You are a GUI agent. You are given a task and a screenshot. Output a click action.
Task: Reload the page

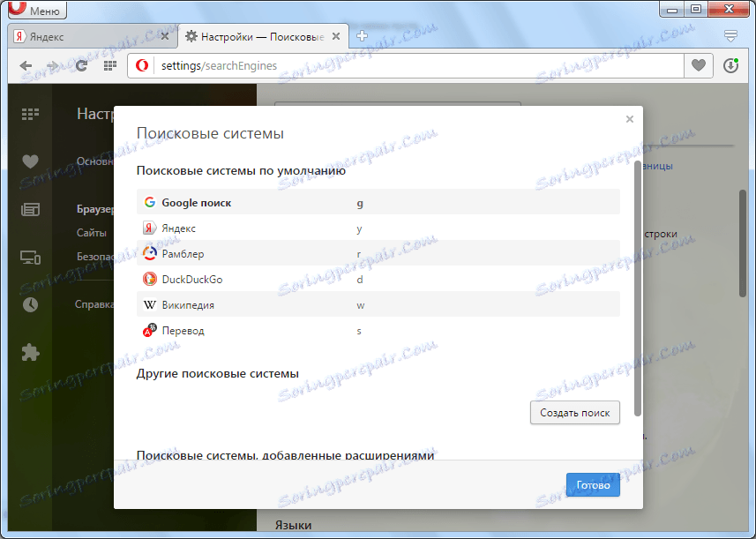click(x=81, y=65)
